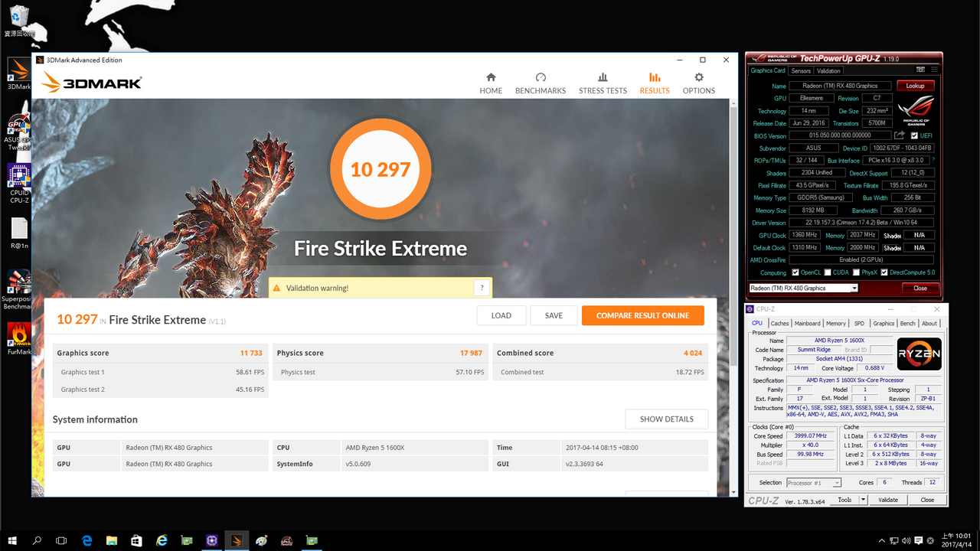Viewport: 980px width, 551px height.
Task: Open the Processor #1 selection dropdown in CPU-Z
Action: 814,483
